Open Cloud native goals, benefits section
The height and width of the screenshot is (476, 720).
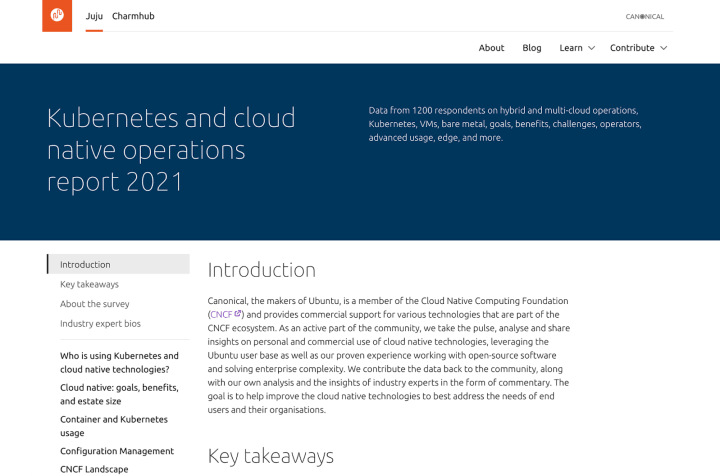tap(119, 394)
